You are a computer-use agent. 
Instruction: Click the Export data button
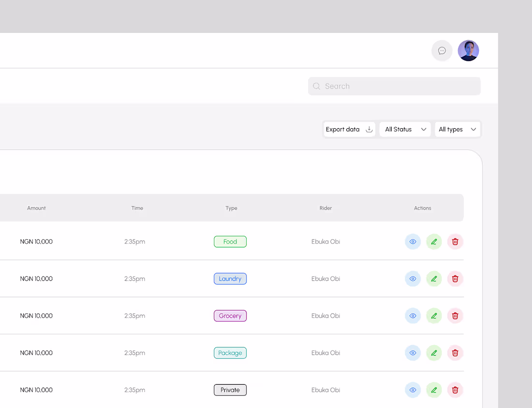tap(342, 129)
